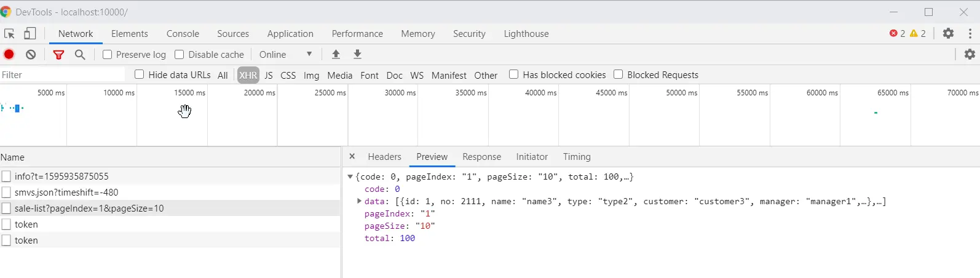
Task: Click the import HAR upload arrow
Action: [x=336, y=54]
